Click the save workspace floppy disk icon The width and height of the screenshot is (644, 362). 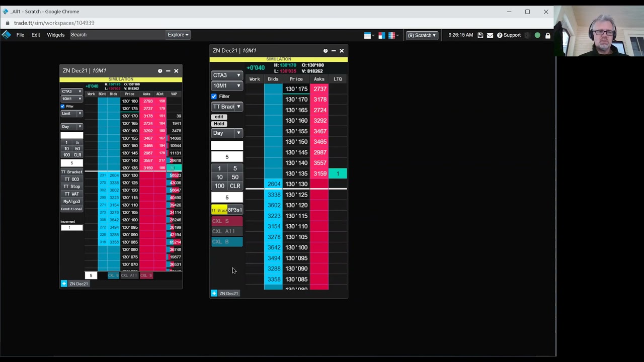480,35
